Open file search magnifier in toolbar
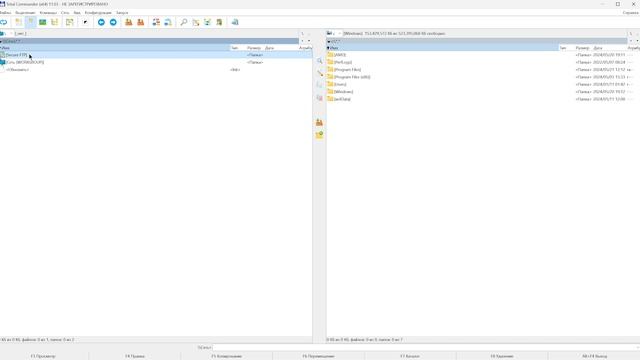The image size is (640, 360). pyautogui.click(x=184, y=22)
